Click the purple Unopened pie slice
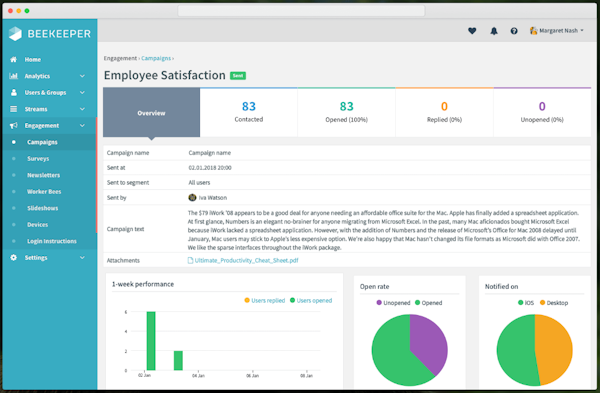 [x=427, y=341]
